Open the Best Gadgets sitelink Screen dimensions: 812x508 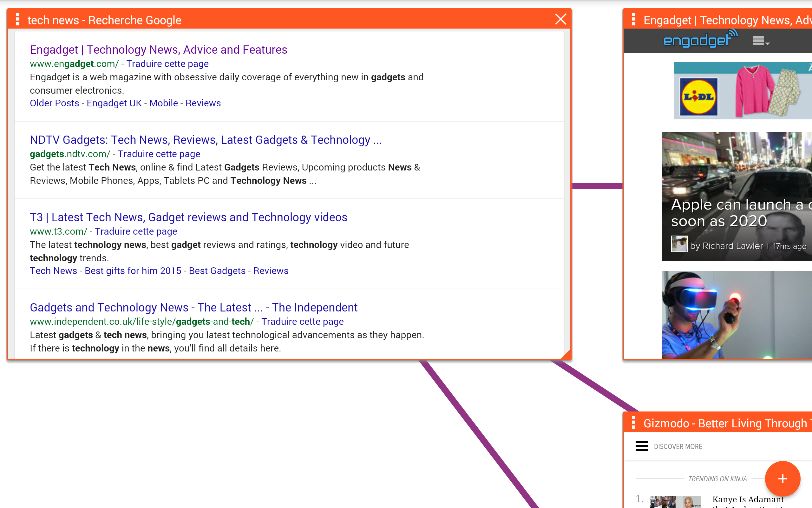click(217, 271)
